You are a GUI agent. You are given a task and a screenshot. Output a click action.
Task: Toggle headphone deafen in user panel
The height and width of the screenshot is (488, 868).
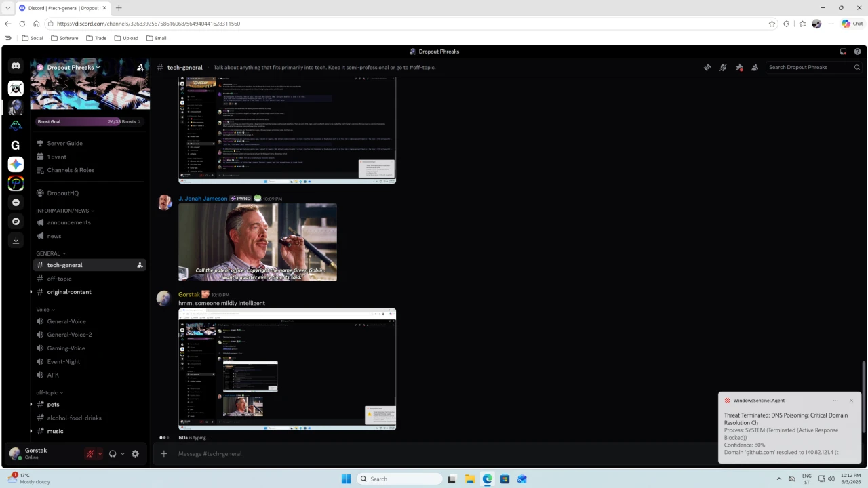click(113, 453)
